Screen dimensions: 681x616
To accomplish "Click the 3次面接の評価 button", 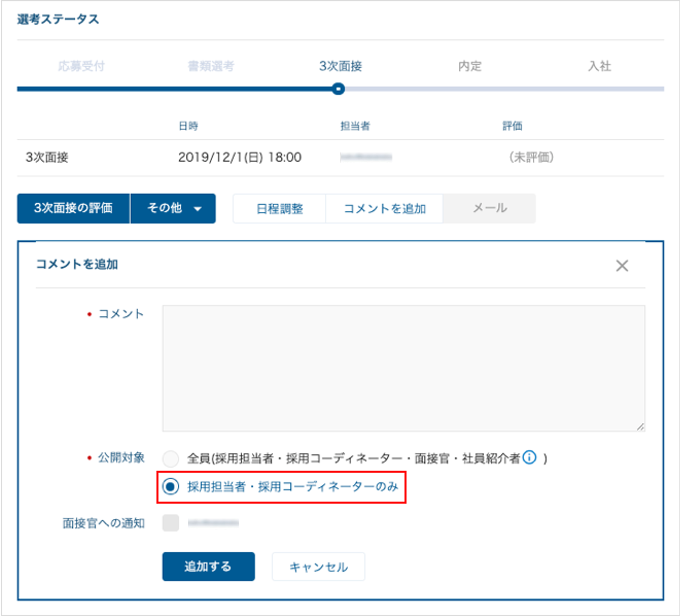I will point(73,208).
